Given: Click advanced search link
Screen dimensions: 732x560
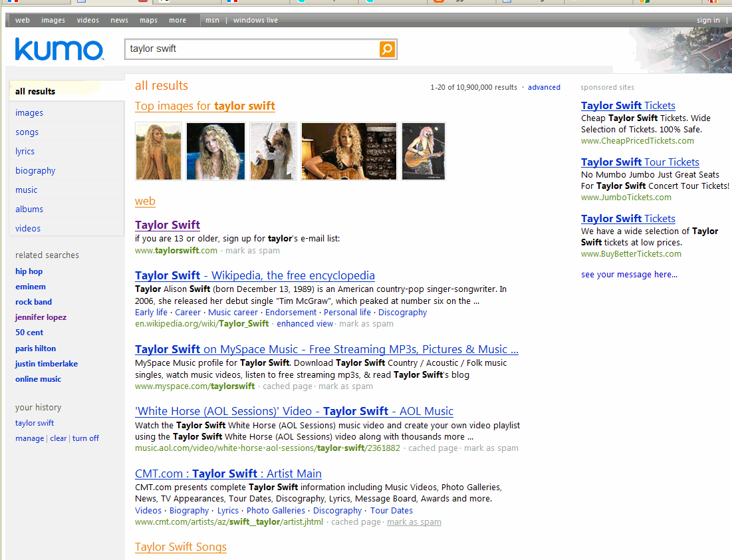Looking at the screenshot, I should pos(544,87).
